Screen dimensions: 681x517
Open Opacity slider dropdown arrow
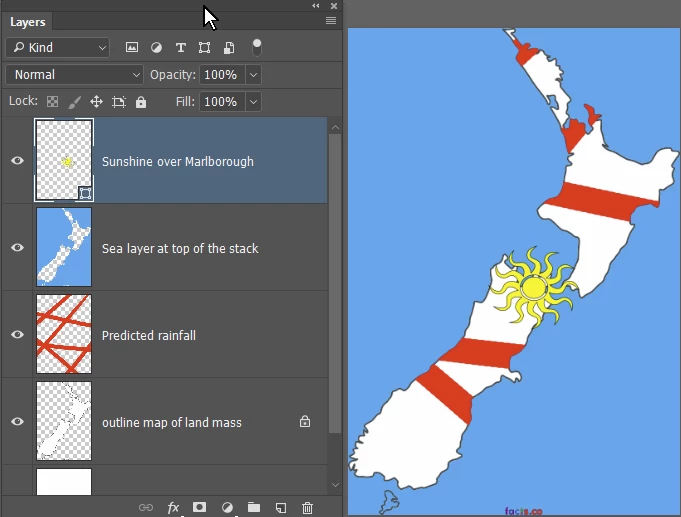253,75
